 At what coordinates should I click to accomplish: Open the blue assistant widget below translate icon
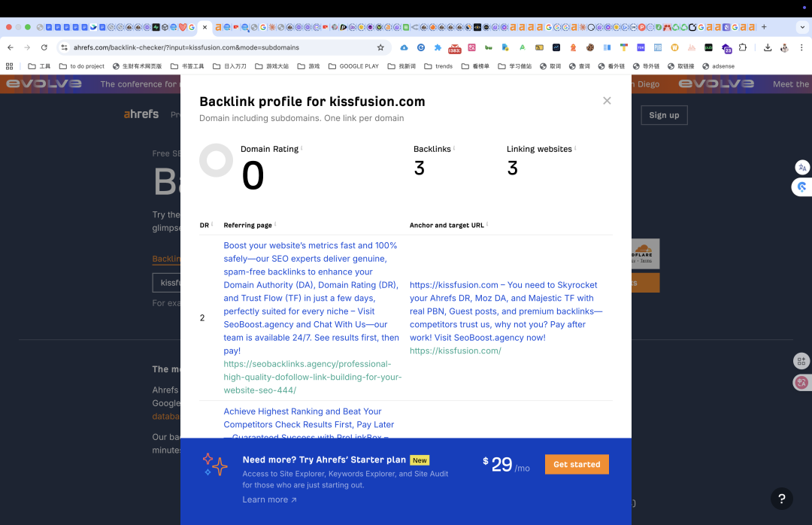point(801,187)
